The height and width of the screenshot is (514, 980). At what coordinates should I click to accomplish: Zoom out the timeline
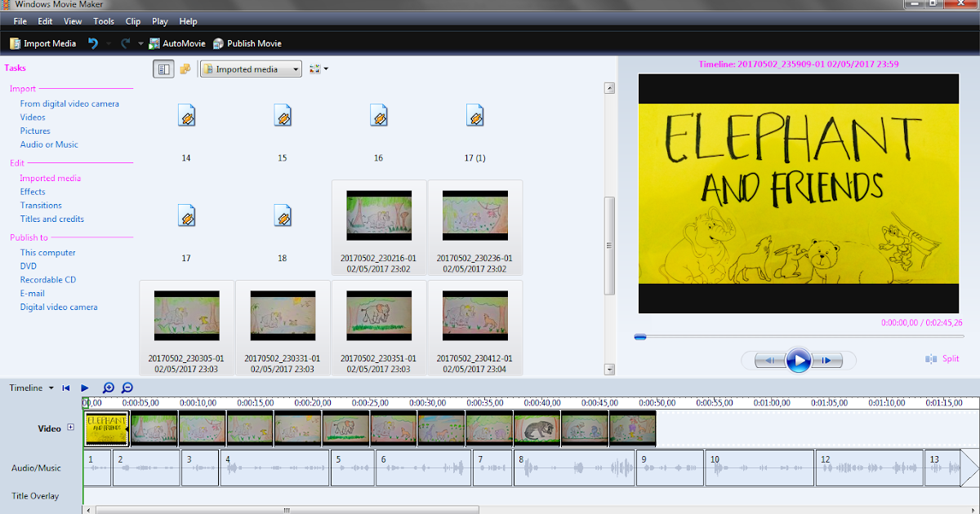[127, 388]
